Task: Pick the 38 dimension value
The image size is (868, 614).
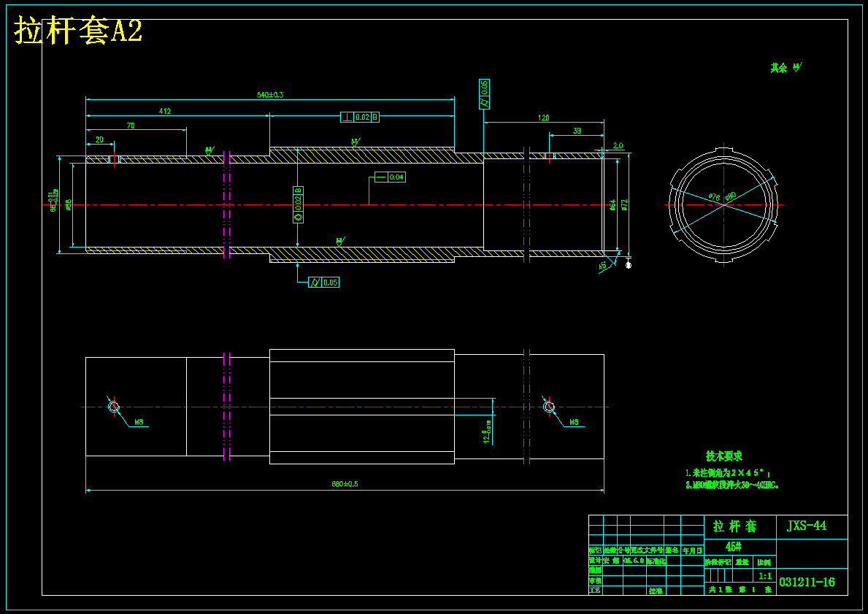Action: [577, 131]
